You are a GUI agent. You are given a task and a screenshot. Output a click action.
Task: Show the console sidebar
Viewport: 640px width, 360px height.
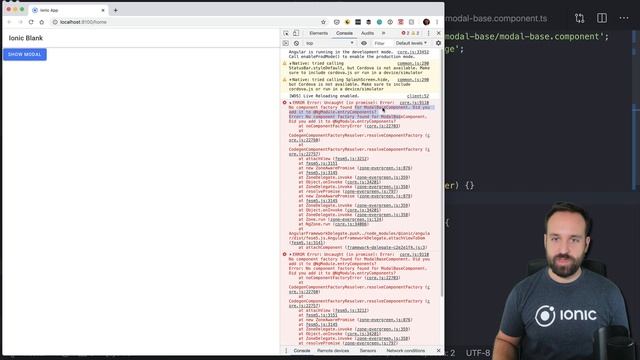pos(286,43)
